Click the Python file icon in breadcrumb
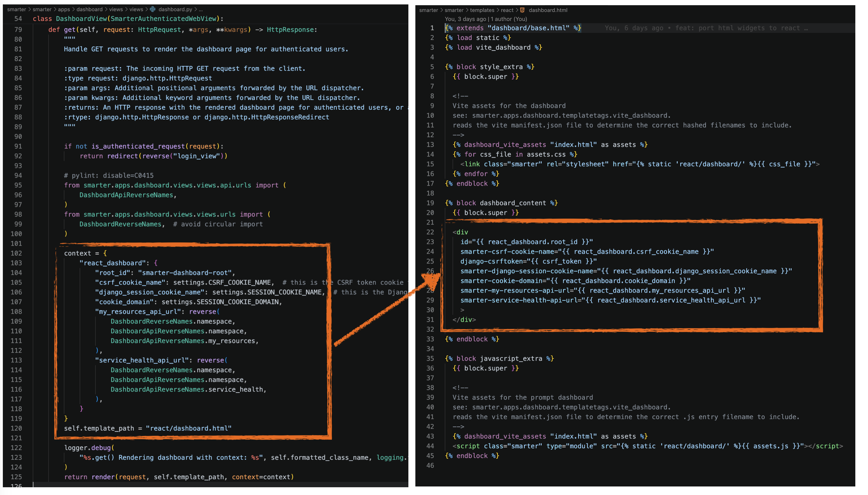 click(x=153, y=9)
